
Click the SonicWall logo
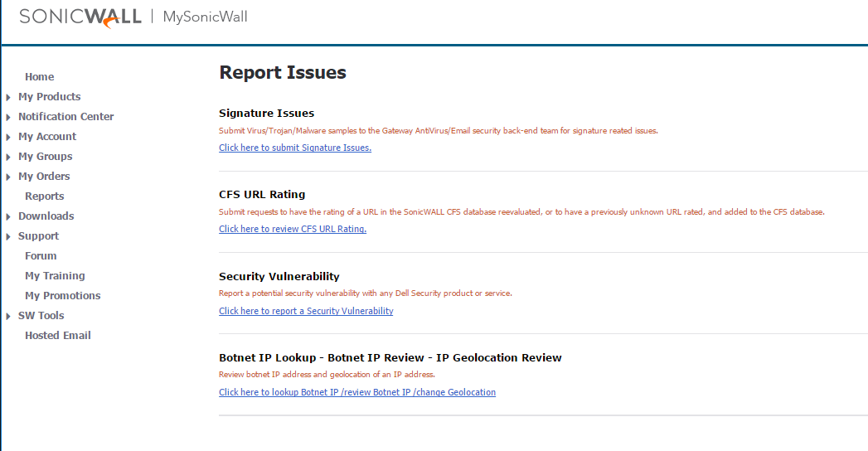[80, 17]
